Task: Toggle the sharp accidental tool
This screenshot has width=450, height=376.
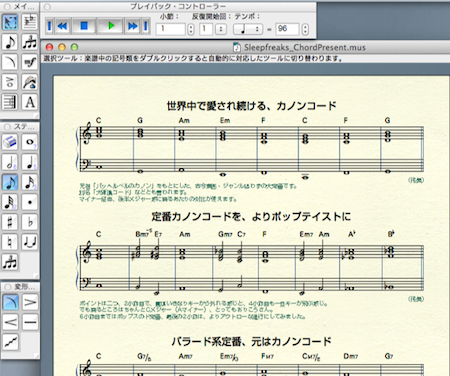Action: tap(10, 222)
